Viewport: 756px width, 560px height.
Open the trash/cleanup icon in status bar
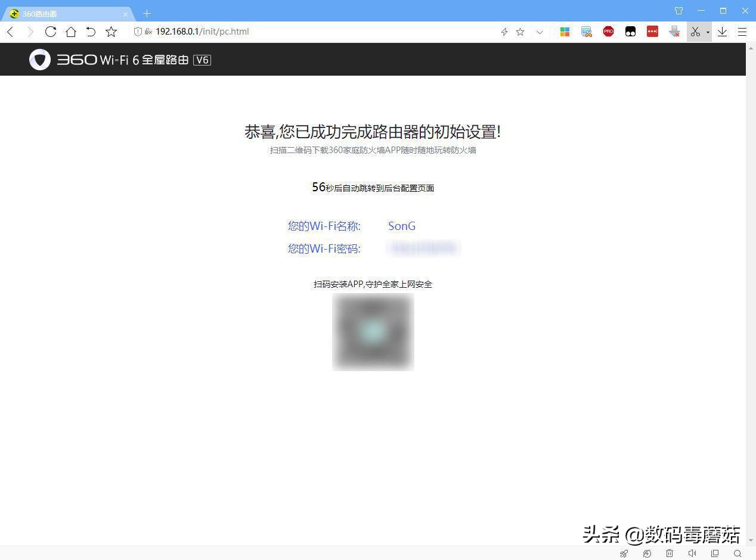pyautogui.click(x=670, y=554)
